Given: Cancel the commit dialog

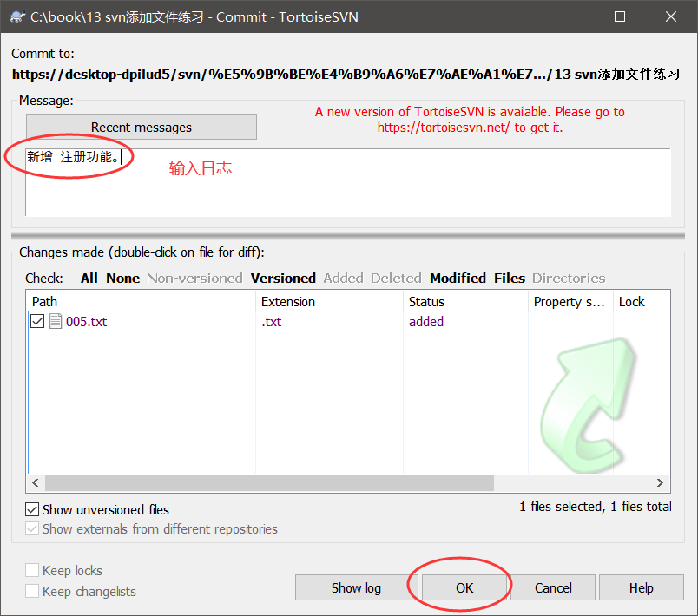Looking at the screenshot, I should (x=553, y=587).
